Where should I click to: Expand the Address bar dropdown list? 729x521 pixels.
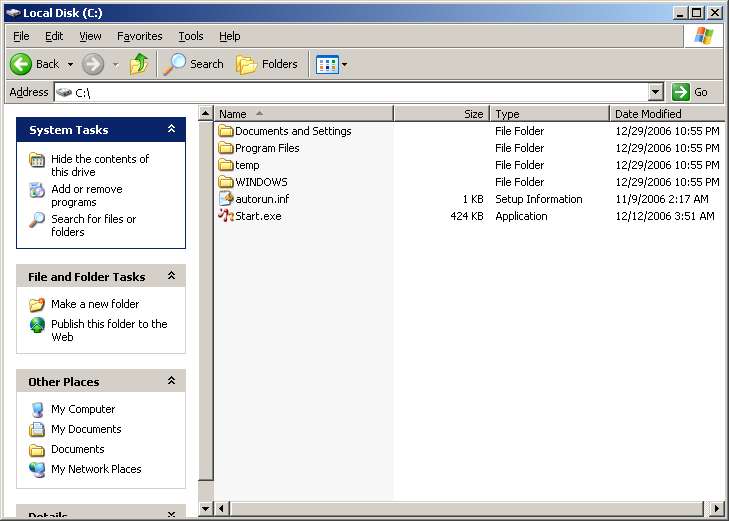coord(656,92)
